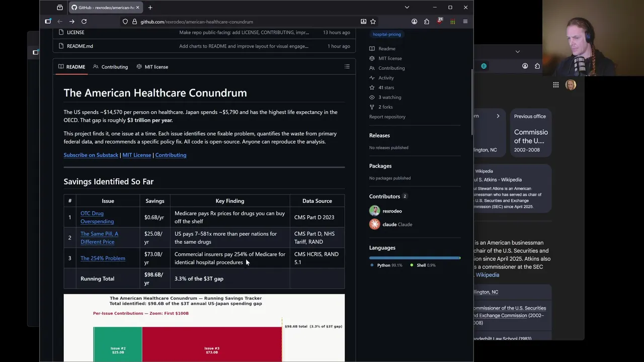This screenshot has width=644, height=362.
Task: Switch to the Contributing tab
Action: [110, 66]
